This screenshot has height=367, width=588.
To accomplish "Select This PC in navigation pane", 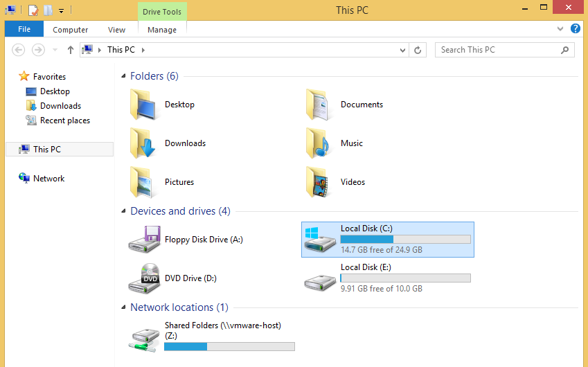I will 60,149.
